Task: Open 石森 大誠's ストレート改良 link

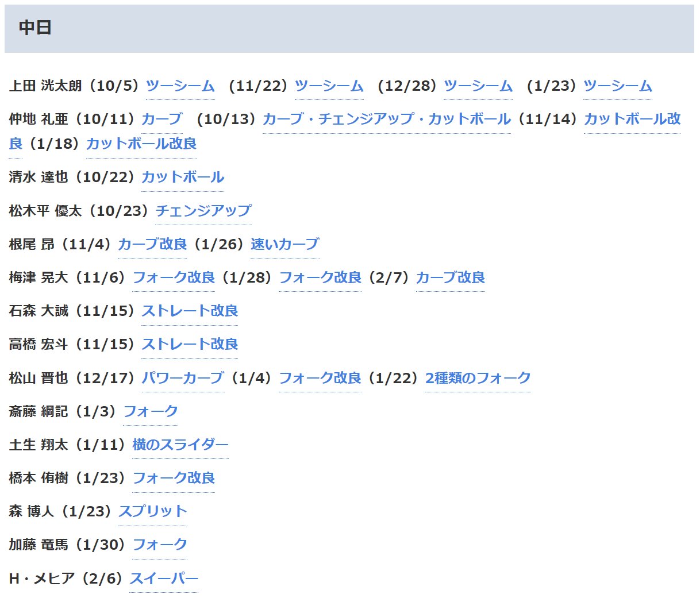Action: [x=190, y=311]
